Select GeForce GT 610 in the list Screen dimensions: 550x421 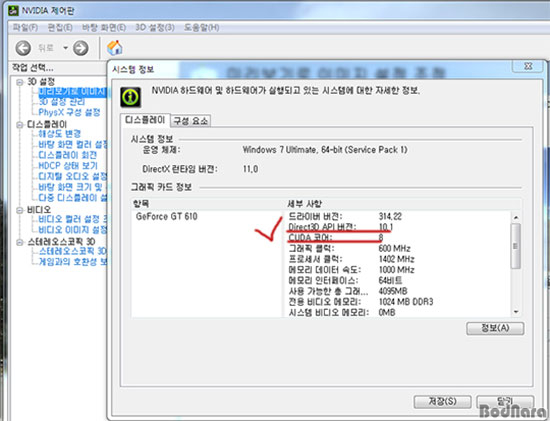click(x=167, y=216)
